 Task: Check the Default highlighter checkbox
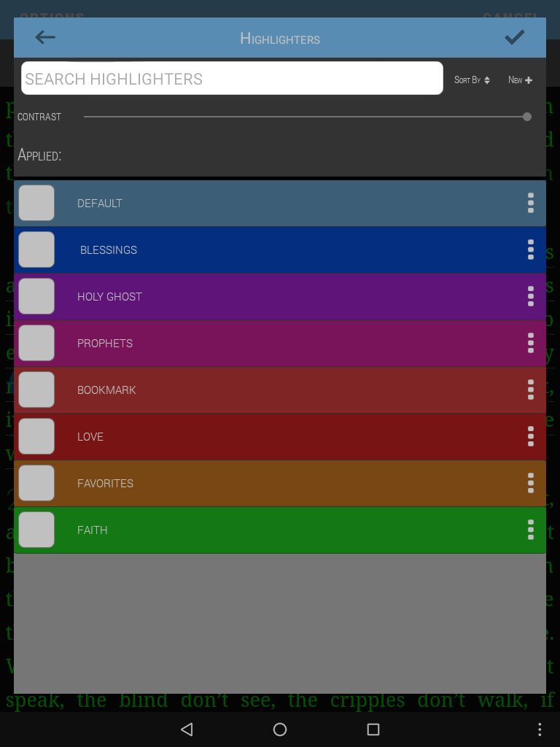(x=36, y=203)
